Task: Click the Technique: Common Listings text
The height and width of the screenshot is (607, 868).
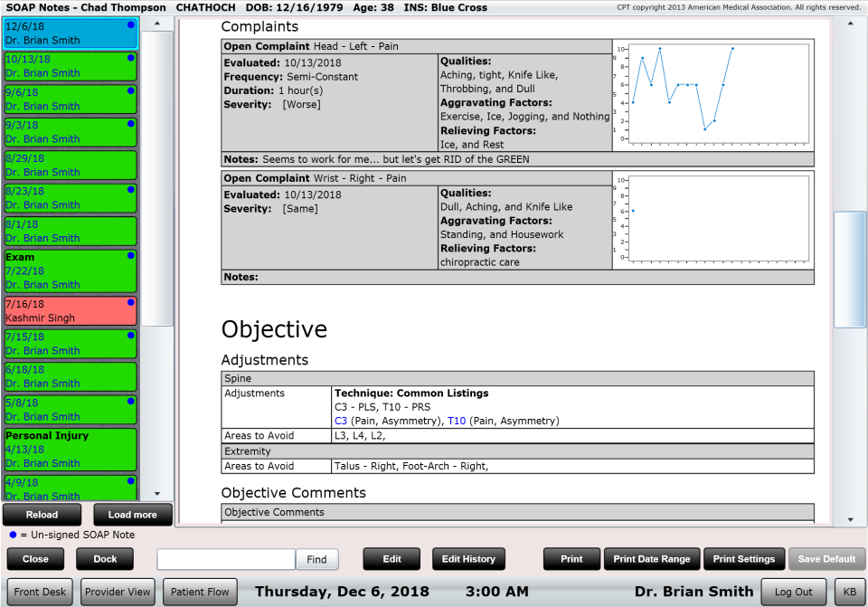Action: 411,394
